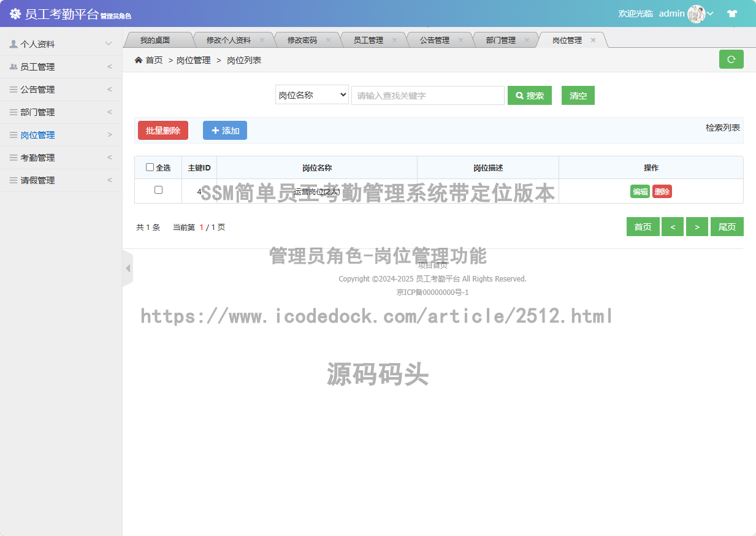Click the group icon beside 员工管理
Screen dimensions: 756x536
(13, 67)
